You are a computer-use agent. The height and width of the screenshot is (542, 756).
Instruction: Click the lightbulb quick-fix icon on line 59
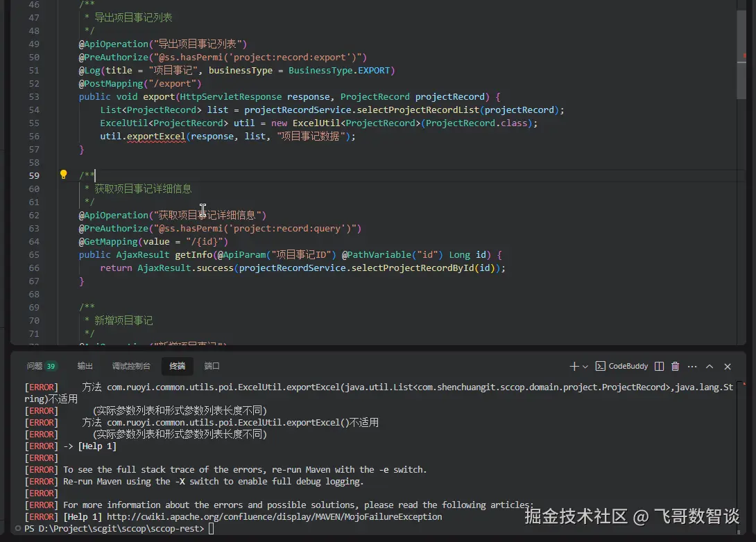tap(63, 175)
